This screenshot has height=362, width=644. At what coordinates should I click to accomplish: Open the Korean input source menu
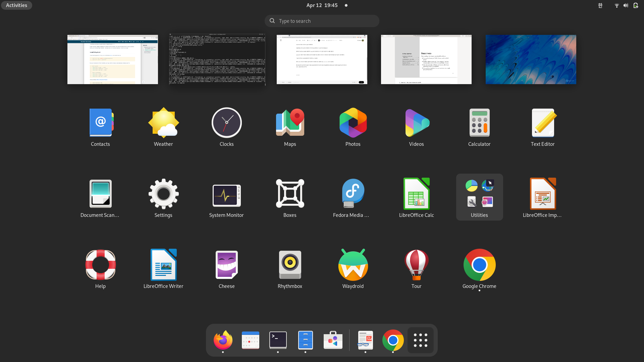[x=600, y=5]
